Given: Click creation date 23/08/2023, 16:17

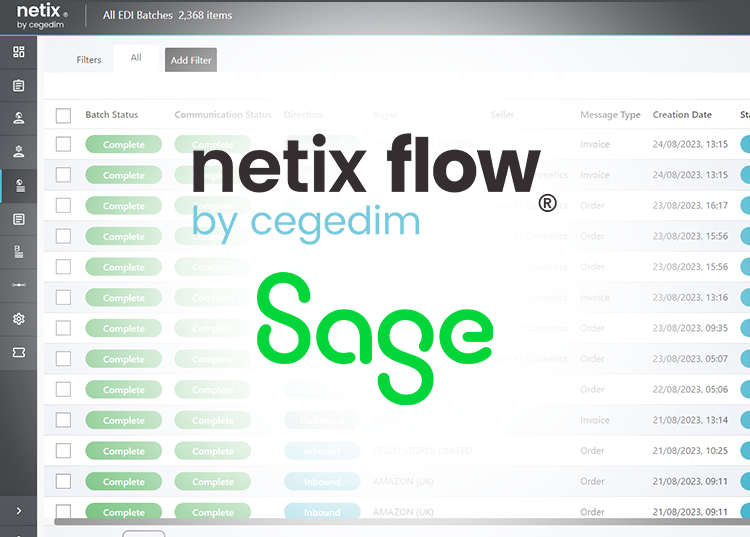Looking at the screenshot, I should (690, 206).
